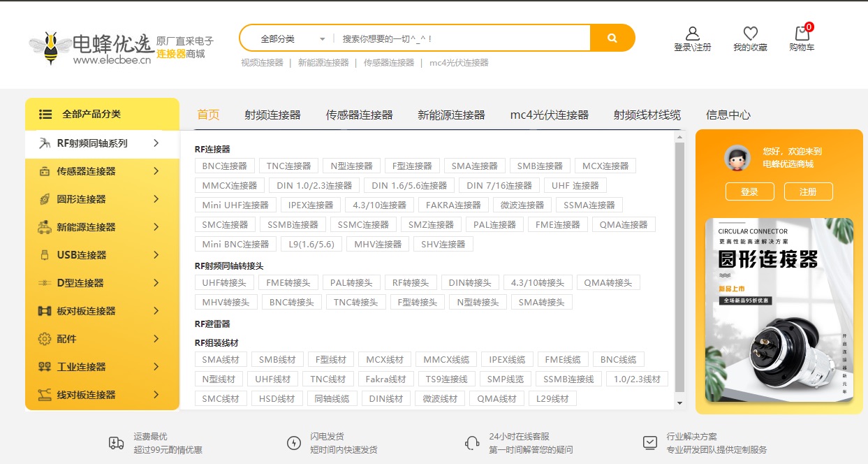
Task: Click the orange search magnifier button
Action: (x=612, y=38)
